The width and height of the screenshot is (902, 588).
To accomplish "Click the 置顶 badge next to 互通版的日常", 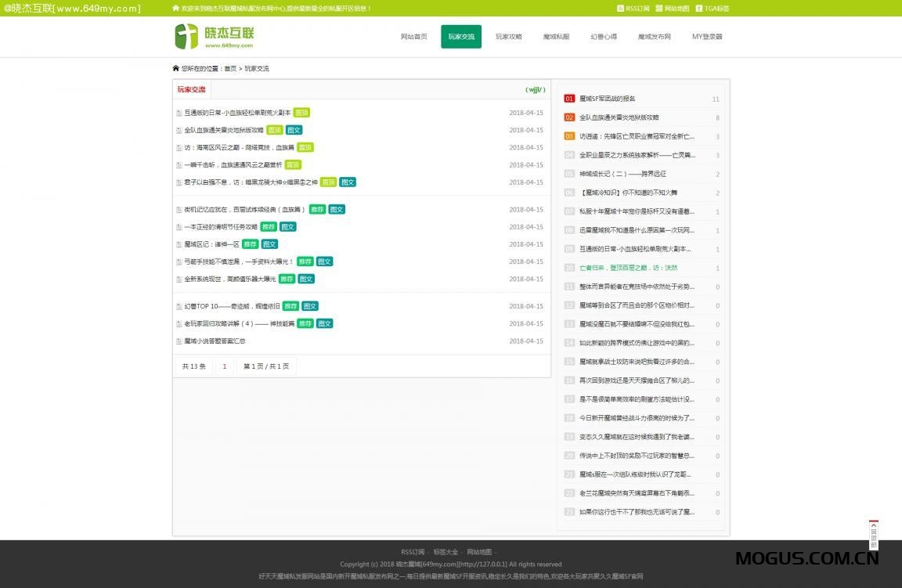I will [301, 113].
